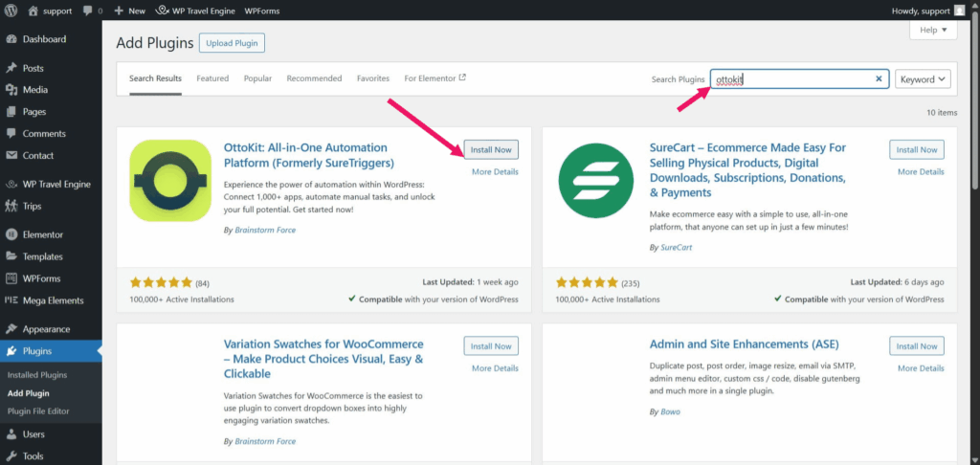Open the Dashboard sidebar icon
This screenshot has height=465, width=980.
(11, 39)
